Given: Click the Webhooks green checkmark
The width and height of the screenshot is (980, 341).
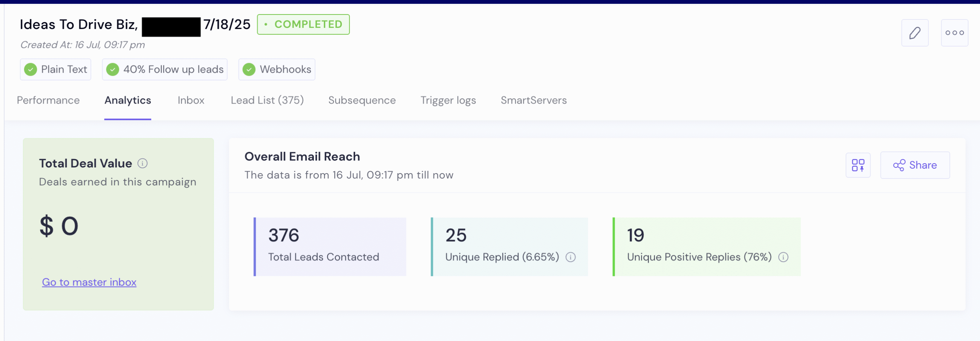Looking at the screenshot, I should 249,70.
